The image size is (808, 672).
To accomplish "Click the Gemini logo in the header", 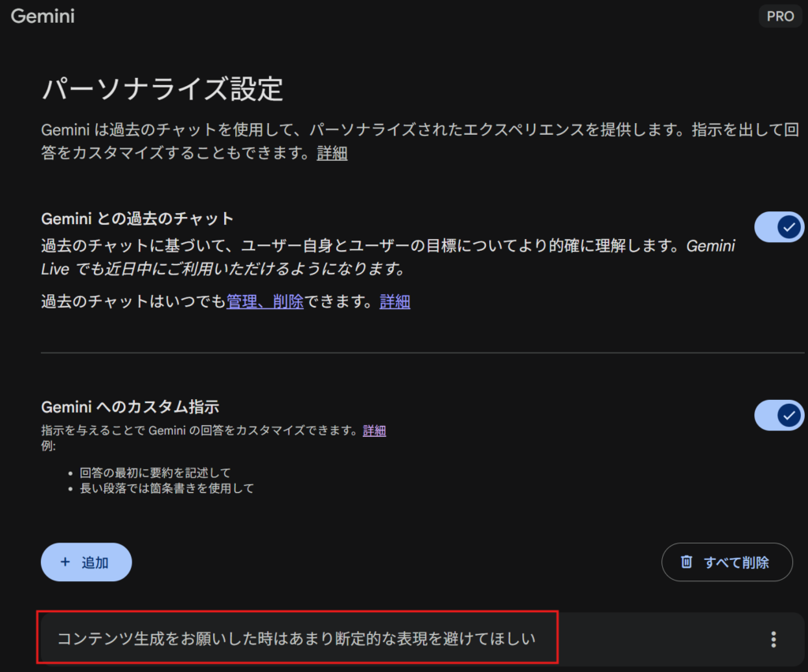I will click(43, 16).
